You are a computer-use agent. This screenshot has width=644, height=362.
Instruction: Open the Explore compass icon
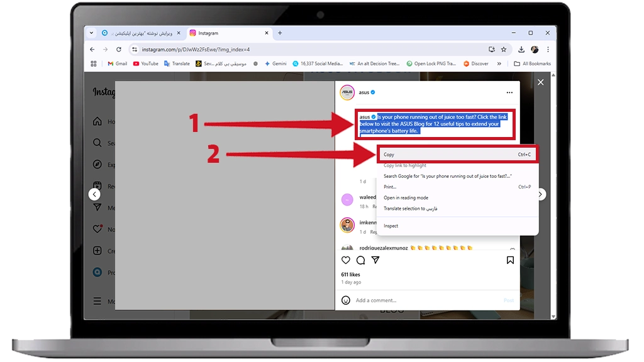[x=97, y=165]
